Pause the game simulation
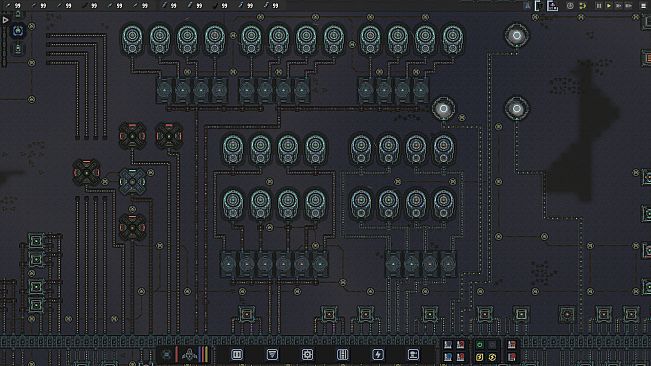The width and height of the screenshot is (651, 366). click(599, 6)
